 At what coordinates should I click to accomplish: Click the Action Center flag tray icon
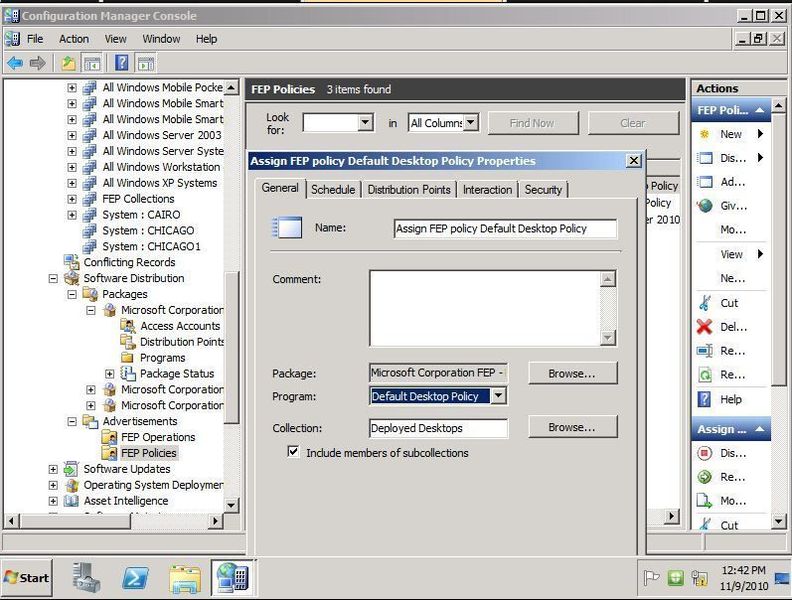[x=652, y=577]
